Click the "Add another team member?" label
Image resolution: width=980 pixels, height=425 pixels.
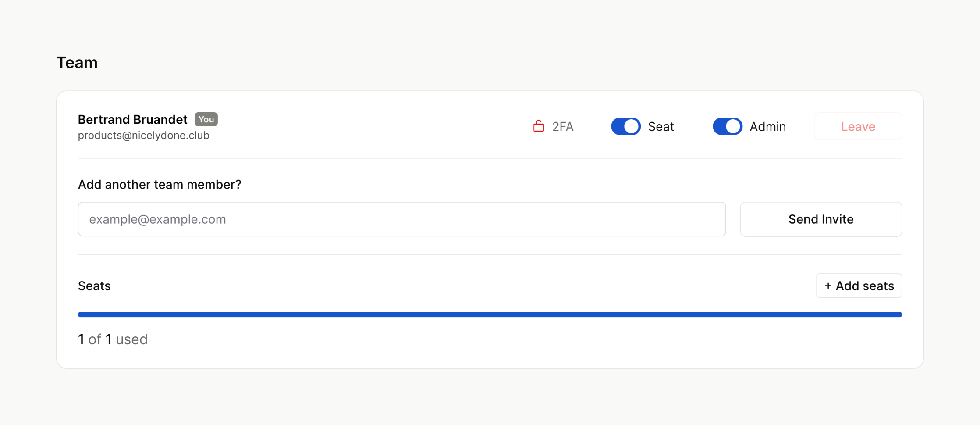160,185
